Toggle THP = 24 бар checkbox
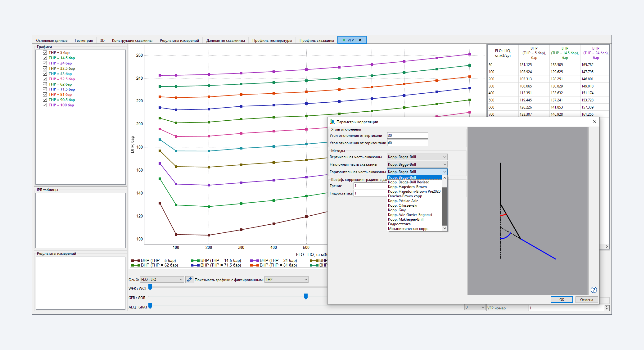 [x=45, y=63]
